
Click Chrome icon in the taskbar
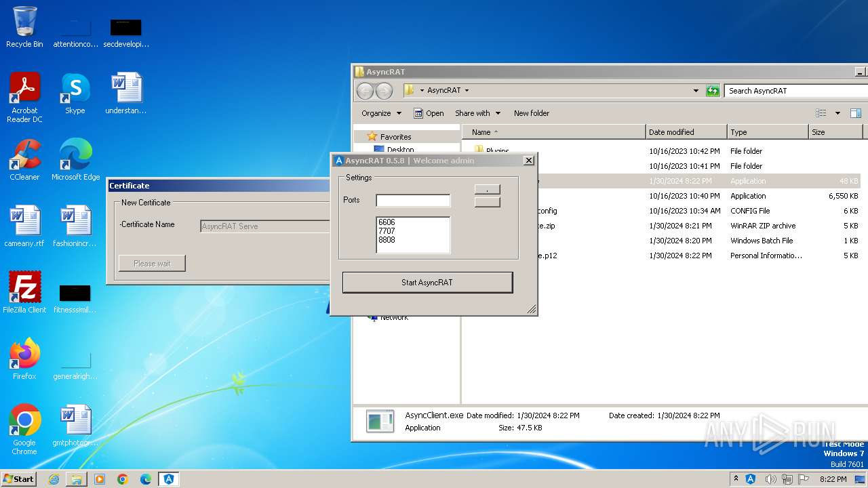pos(123,479)
